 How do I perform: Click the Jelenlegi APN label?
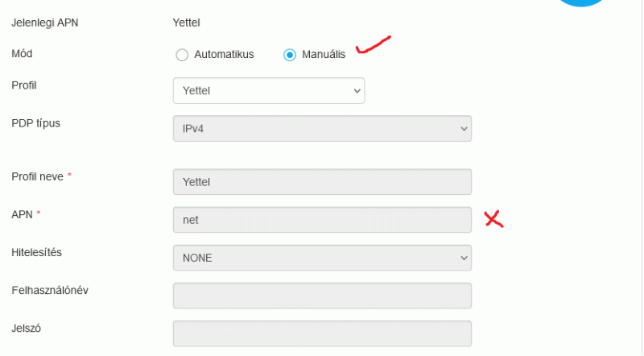45,22
